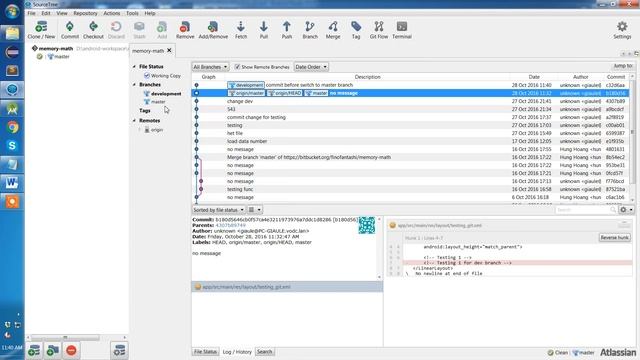Open parent commit link 4307b89749
This screenshot has width=640, height=360.
[231, 225]
